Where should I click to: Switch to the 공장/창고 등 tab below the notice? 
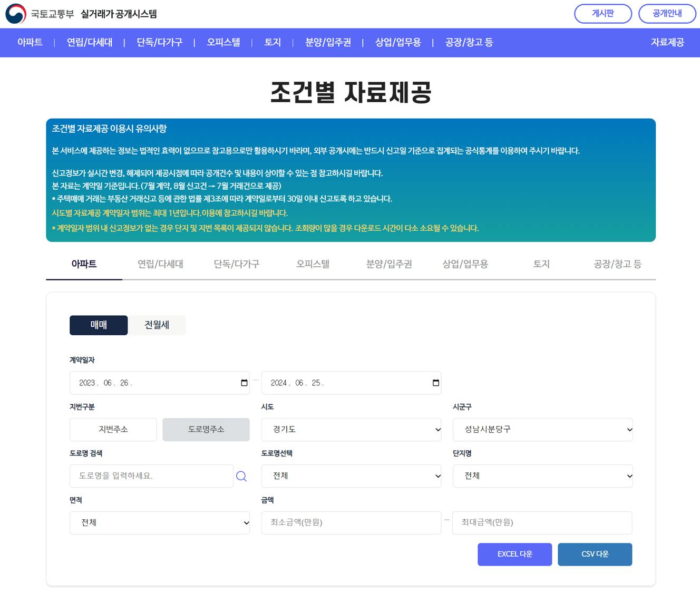(618, 264)
